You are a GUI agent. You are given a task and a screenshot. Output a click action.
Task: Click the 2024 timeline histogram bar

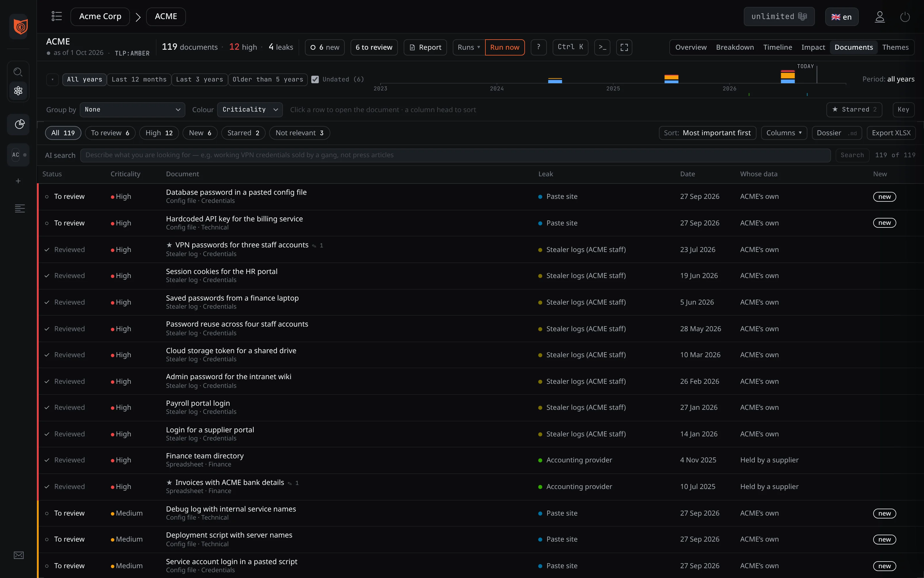(555, 81)
